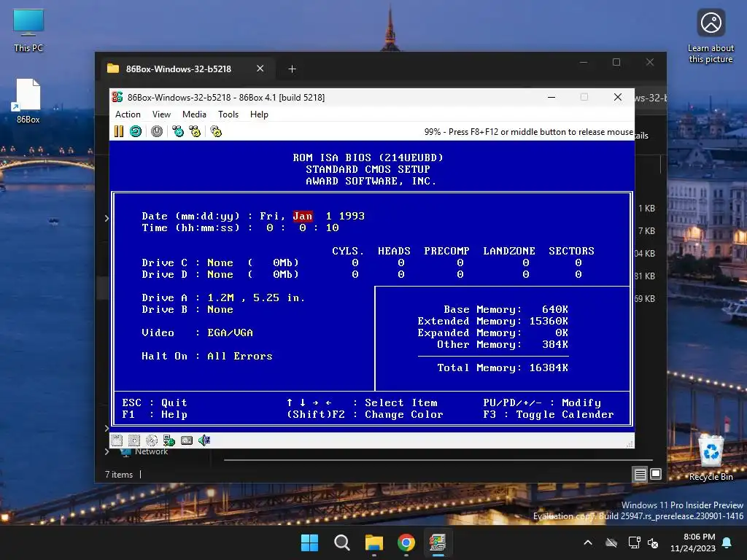The image size is (747, 560).
Task: Open the Action menu
Action: [128, 114]
